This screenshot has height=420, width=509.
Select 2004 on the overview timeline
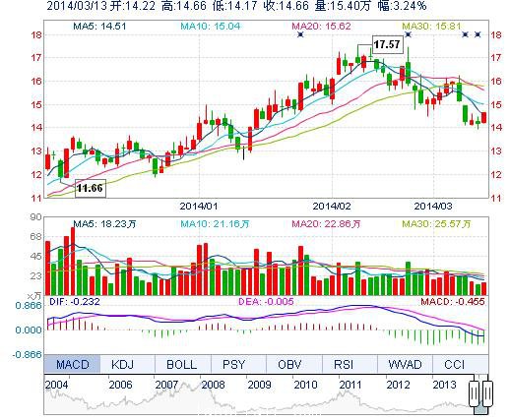(56, 385)
